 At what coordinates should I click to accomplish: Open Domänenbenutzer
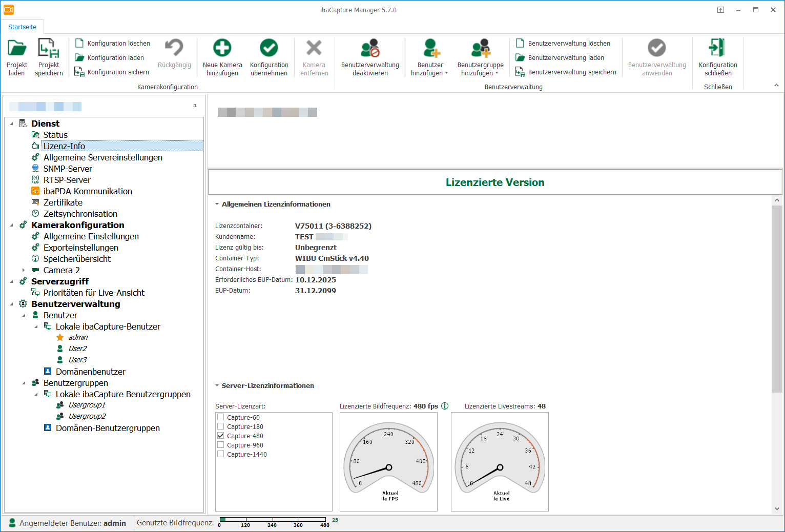click(91, 372)
